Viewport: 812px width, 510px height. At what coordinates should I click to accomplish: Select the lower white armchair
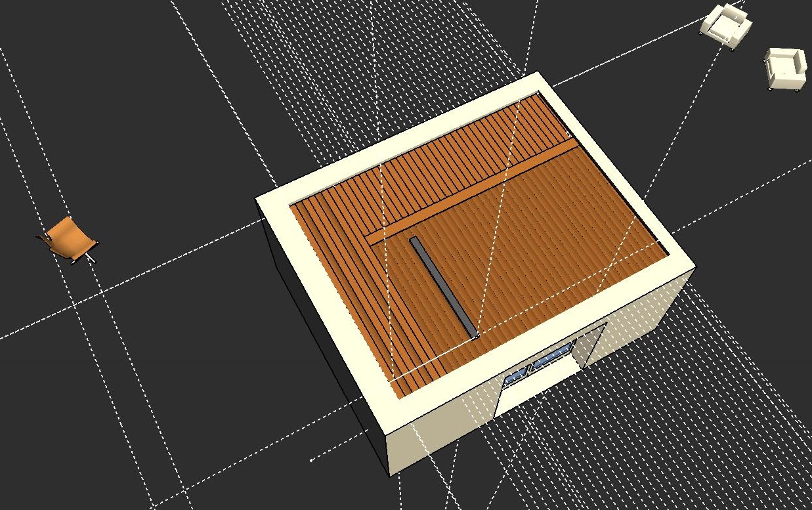coord(785,69)
